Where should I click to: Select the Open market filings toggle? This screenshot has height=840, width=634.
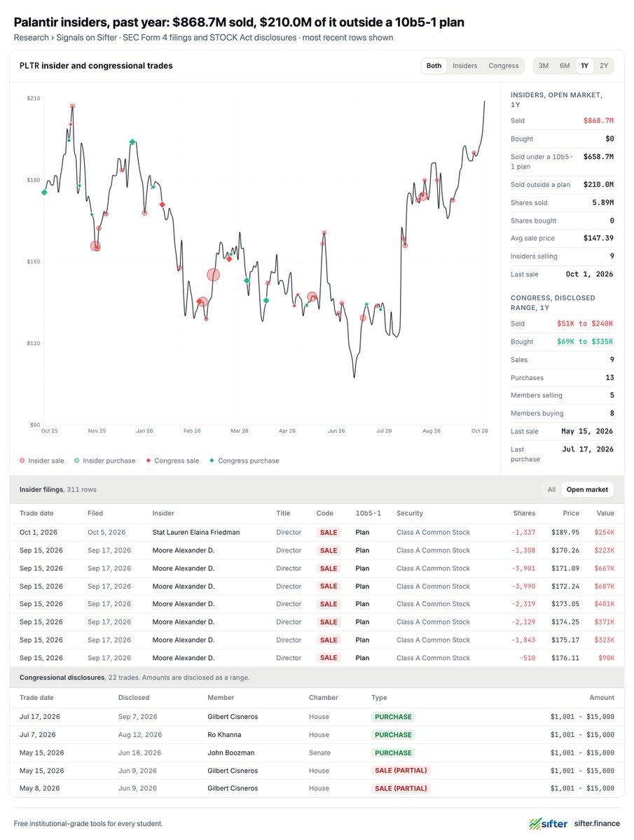587,489
